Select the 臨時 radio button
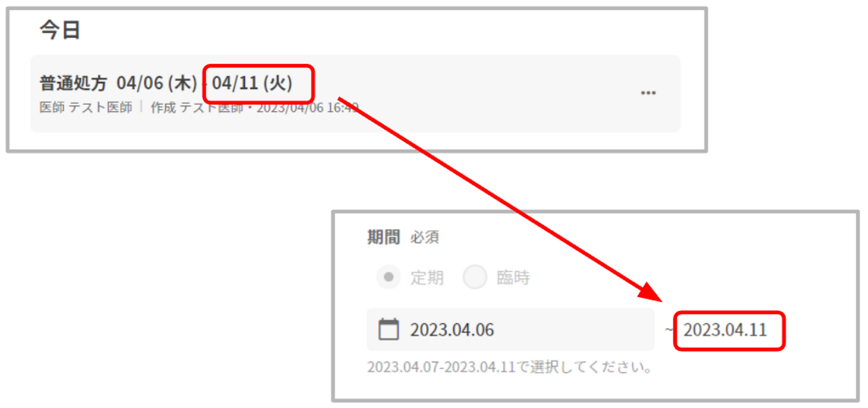 coord(475,277)
